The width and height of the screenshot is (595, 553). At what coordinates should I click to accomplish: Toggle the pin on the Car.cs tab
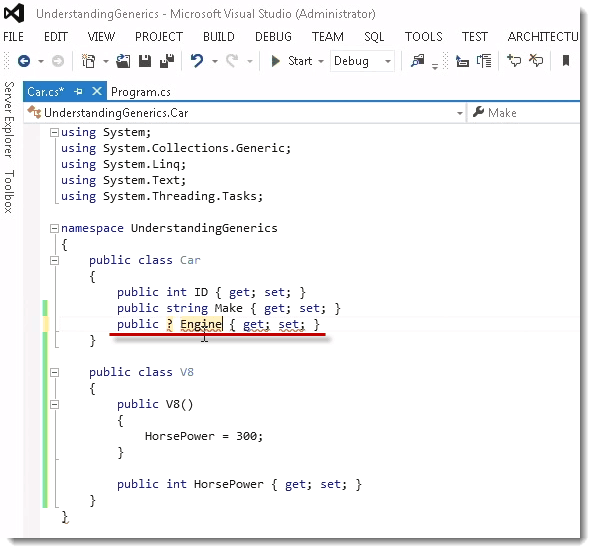coord(79,91)
